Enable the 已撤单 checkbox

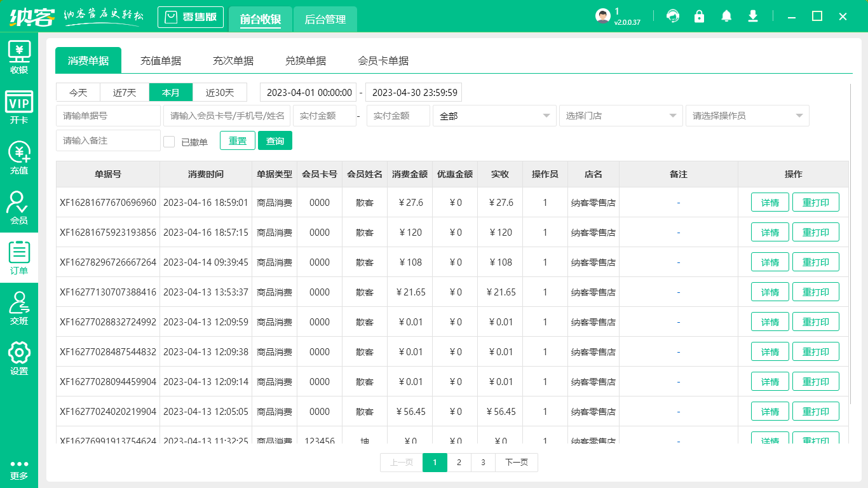point(169,140)
